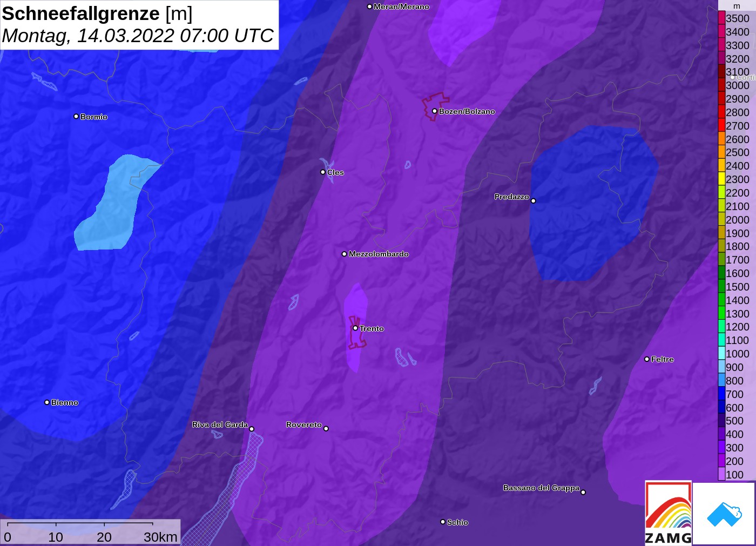Click the blue cloud-and-roof logo
Viewport: 756px width, 546px height.
724,514
